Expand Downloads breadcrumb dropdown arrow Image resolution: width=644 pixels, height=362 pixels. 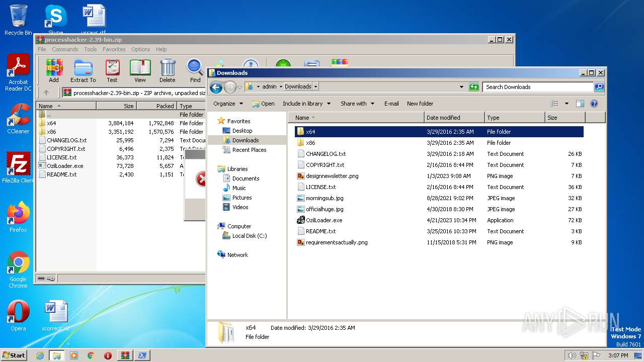tap(315, 86)
